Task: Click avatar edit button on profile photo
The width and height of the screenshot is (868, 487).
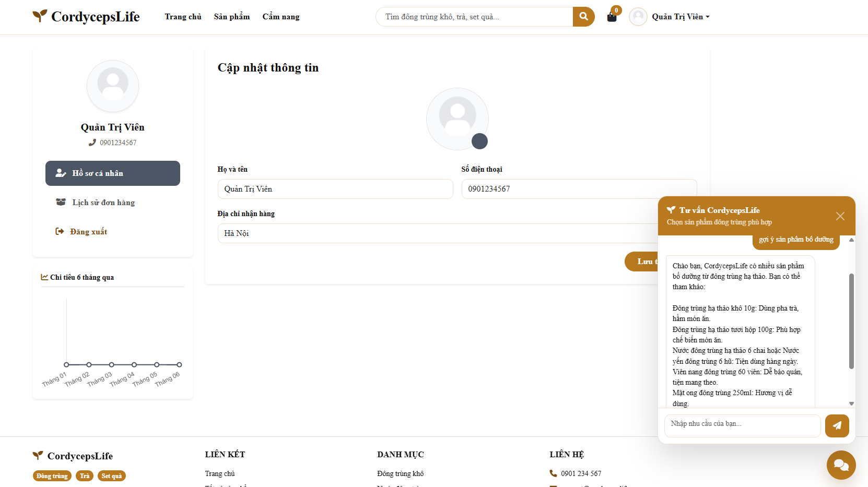Action: tap(479, 141)
